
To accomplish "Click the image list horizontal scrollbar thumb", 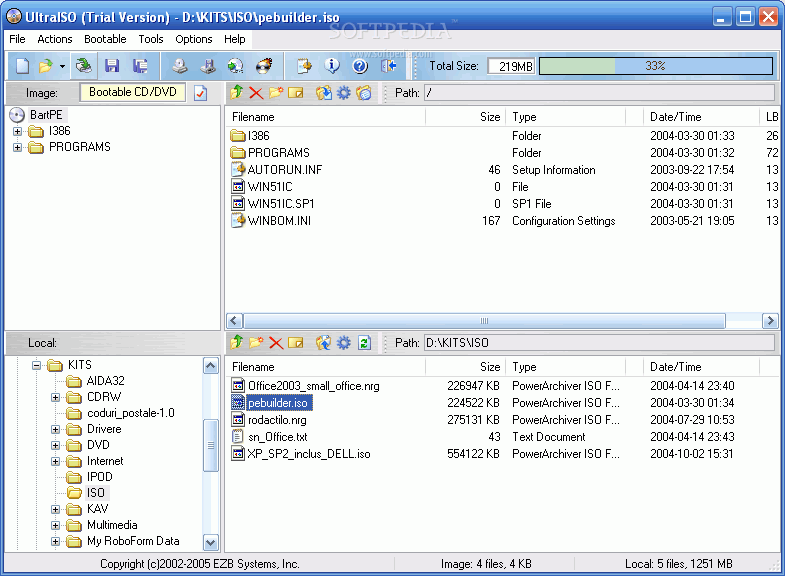I will [x=484, y=320].
